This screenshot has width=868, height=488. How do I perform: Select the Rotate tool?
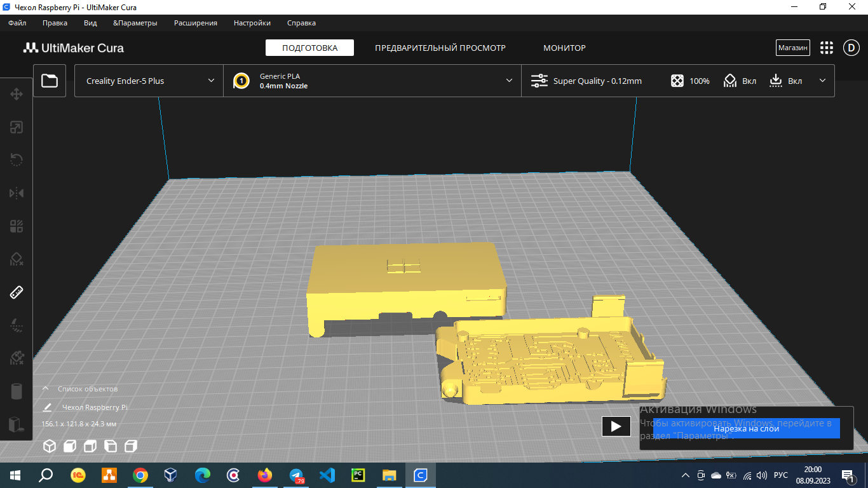coord(17,160)
